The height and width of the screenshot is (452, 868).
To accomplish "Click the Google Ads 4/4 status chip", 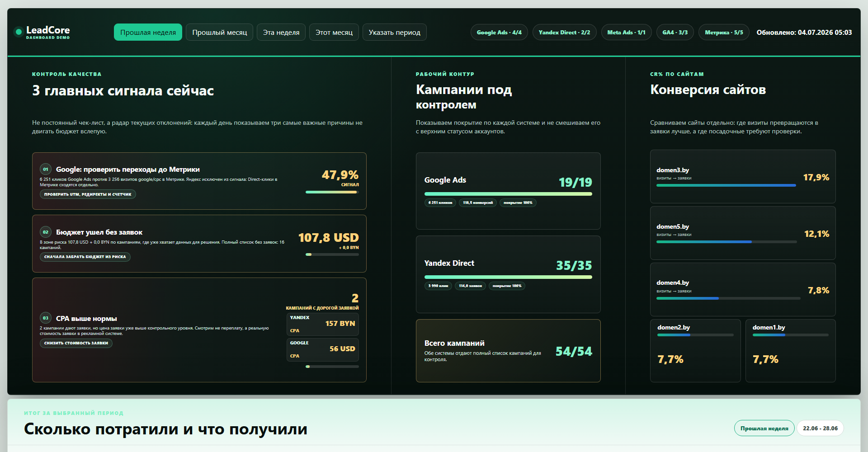I will coord(499,32).
